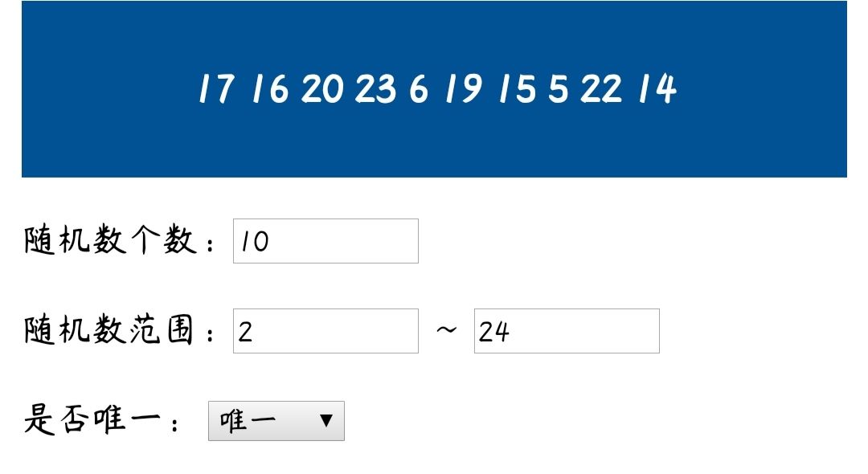868x474 pixels.
Task: Open the 唯一 uniqueness dropdown
Action: pyautogui.click(x=276, y=421)
